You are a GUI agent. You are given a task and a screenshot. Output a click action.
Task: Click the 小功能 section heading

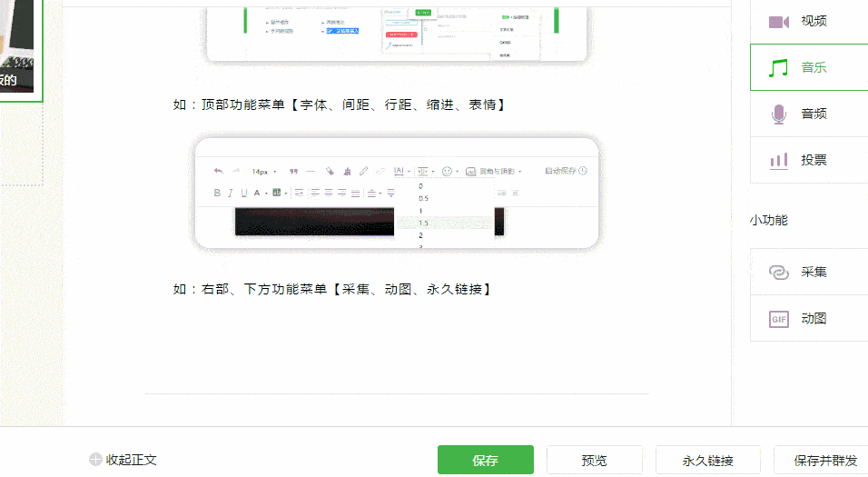point(769,221)
